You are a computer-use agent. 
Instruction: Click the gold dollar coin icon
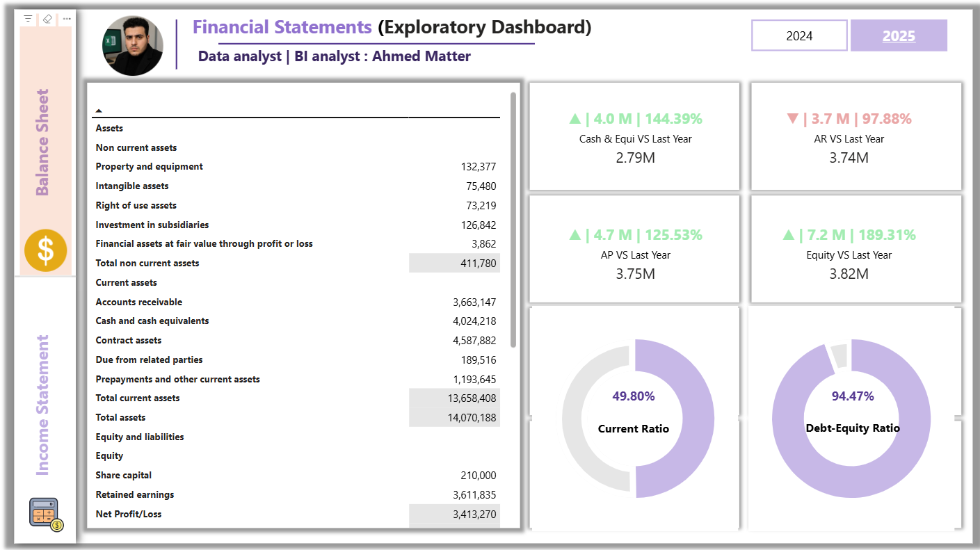pos(46,251)
